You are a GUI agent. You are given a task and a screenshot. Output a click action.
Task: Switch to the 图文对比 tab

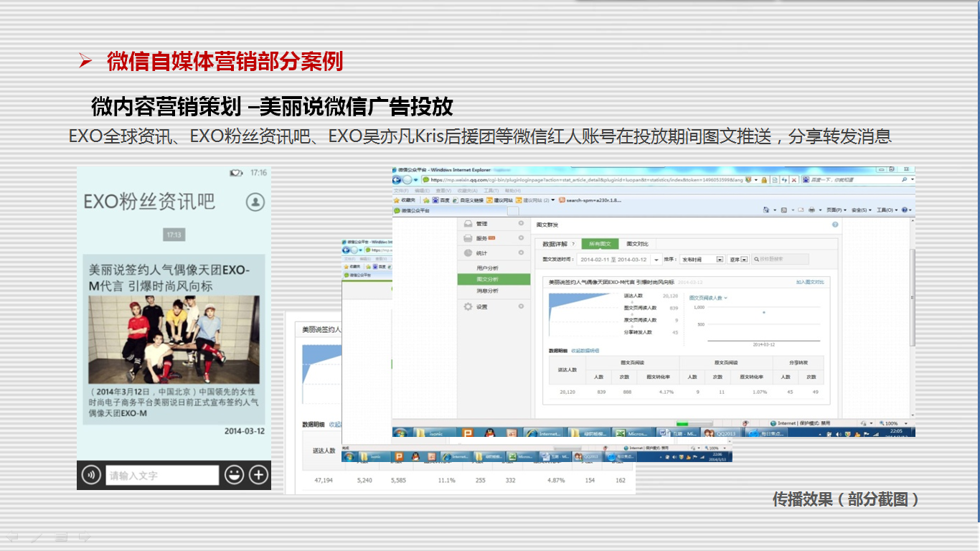[637, 244]
